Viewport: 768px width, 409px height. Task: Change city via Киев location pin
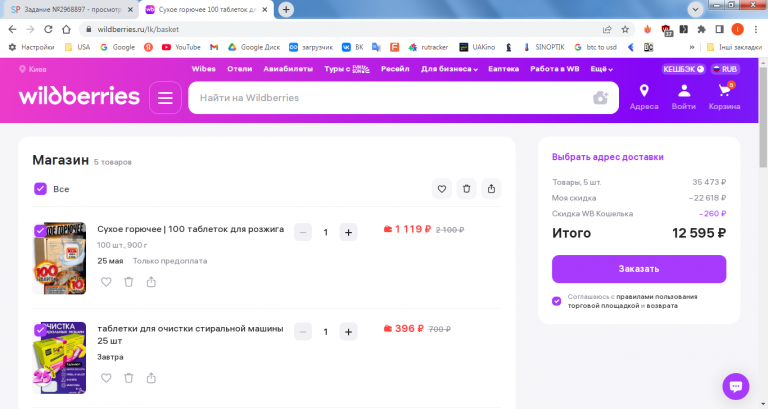click(x=32, y=69)
